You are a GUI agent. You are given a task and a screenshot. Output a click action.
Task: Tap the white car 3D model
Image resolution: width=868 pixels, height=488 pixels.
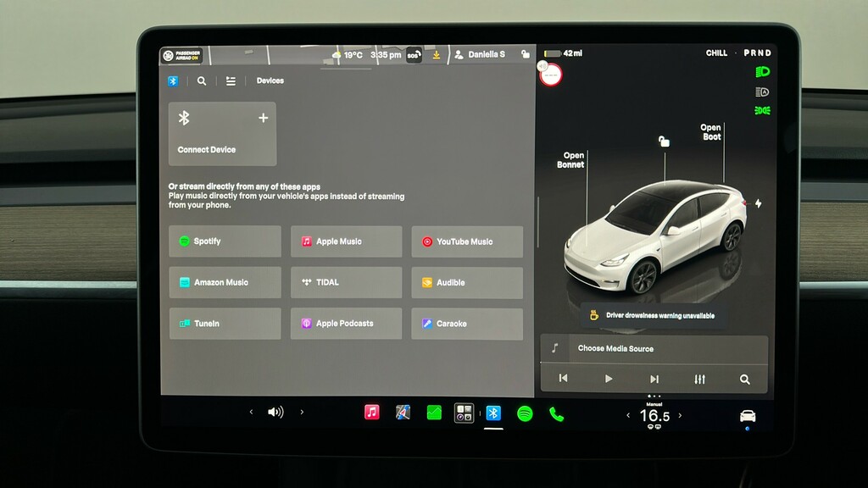pyautogui.click(x=654, y=237)
